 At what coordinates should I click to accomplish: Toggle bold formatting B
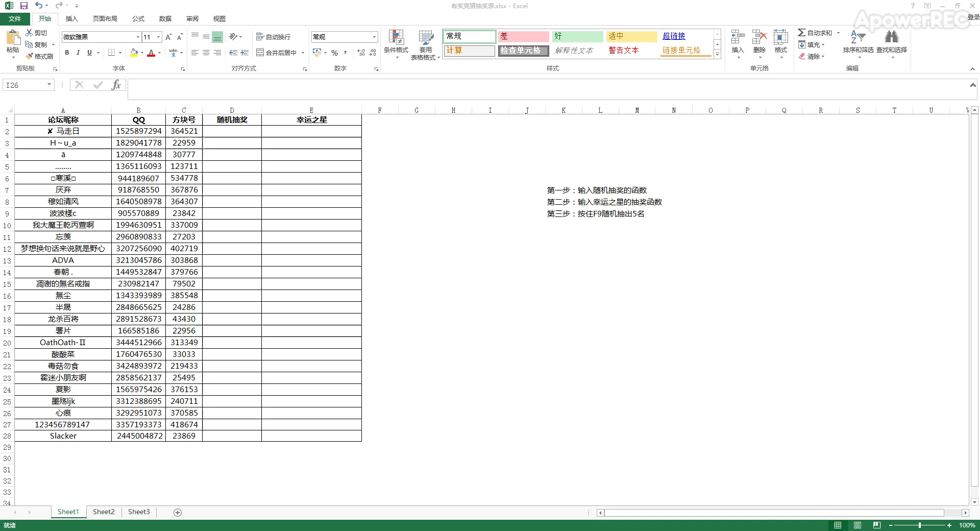tap(67, 53)
